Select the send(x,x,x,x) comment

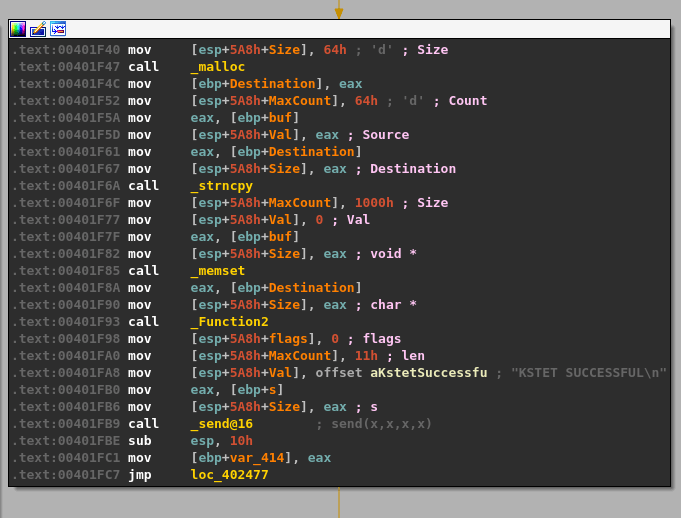[374, 424]
